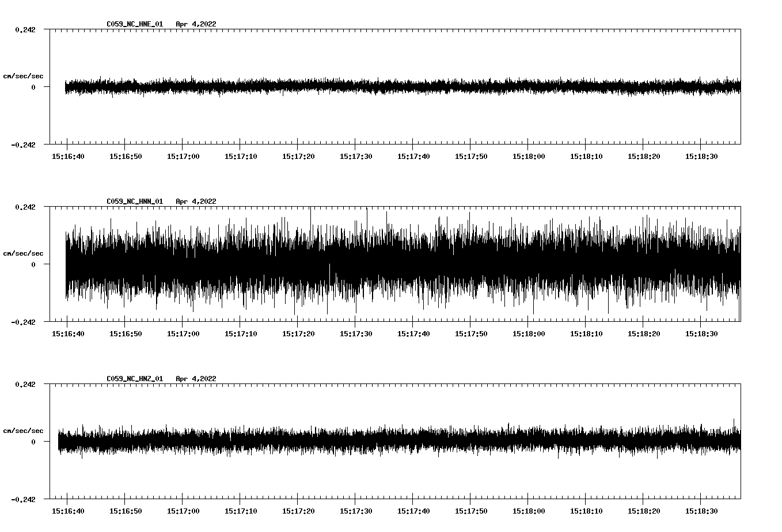Viewport: 782px width, 532px height.
Task: Click the Apr 4,2022 date on HNZ plot
Action: tap(196, 379)
